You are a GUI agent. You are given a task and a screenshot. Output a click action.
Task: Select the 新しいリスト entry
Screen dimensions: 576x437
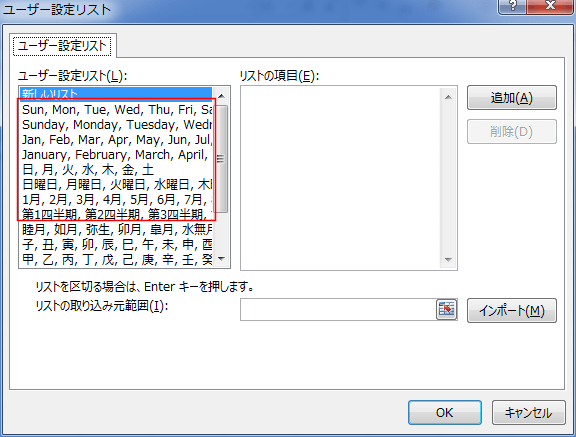(x=116, y=94)
